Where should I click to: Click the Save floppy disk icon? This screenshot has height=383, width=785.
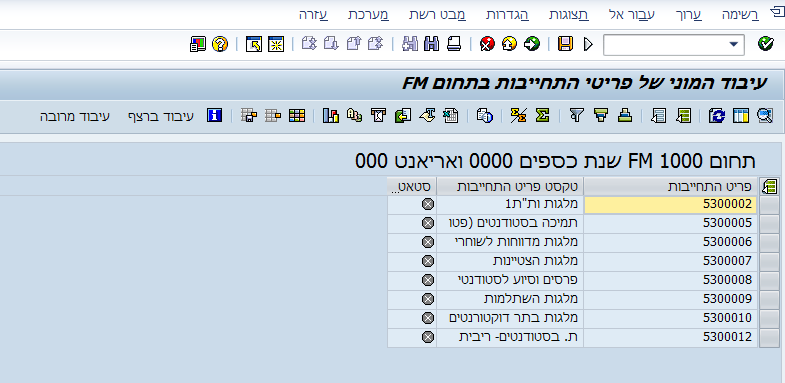pyautogui.click(x=566, y=44)
